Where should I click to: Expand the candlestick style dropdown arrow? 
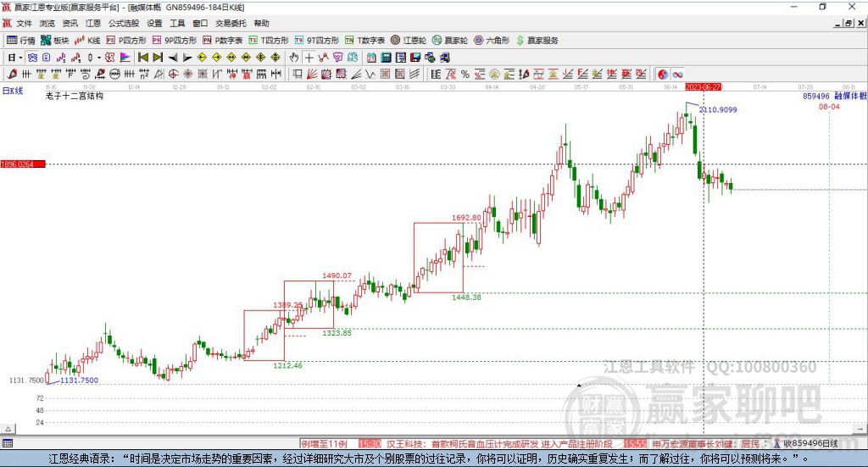pos(99,58)
